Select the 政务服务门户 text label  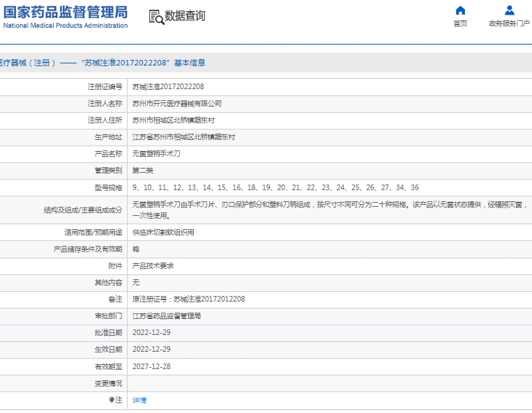509,24
